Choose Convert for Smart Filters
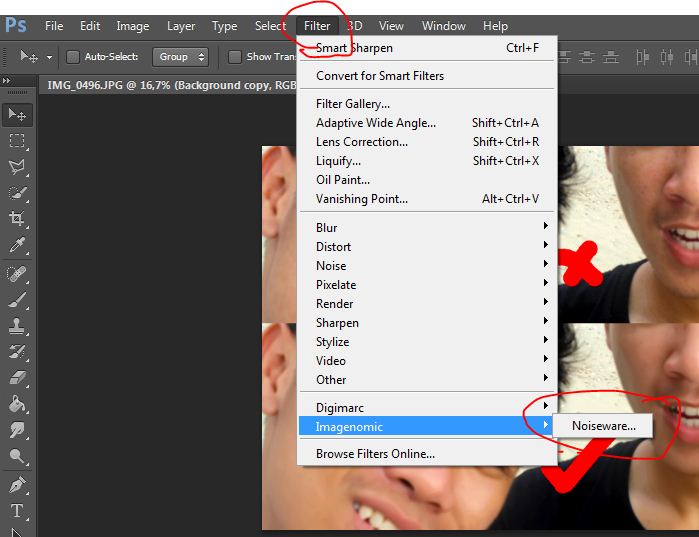Screen dimensions: 699x537 (x=428, y=76)
